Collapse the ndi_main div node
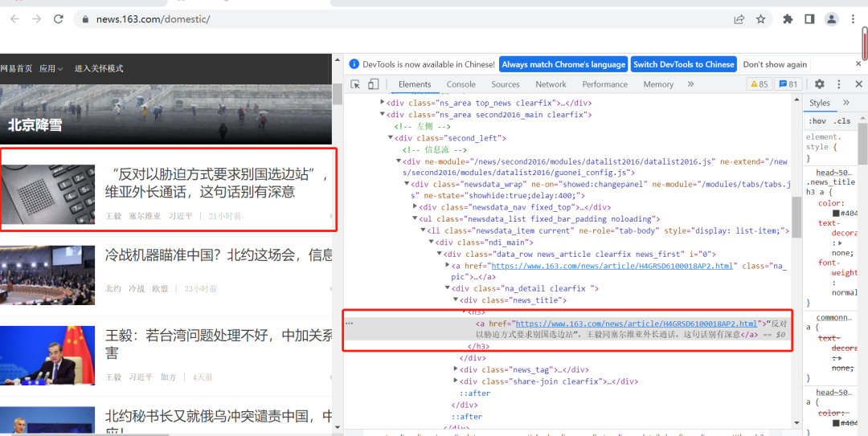 click(431, 242)
